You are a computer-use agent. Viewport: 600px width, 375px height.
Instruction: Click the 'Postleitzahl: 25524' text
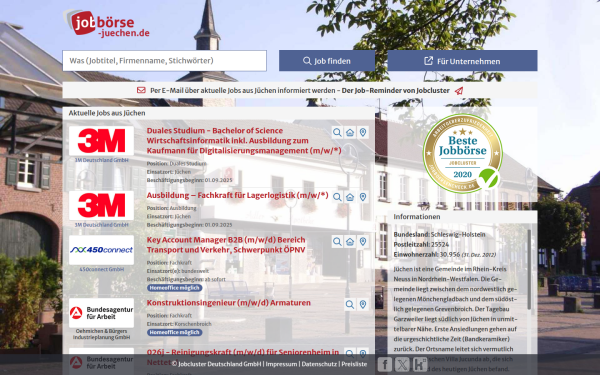(x=421, y=245)
